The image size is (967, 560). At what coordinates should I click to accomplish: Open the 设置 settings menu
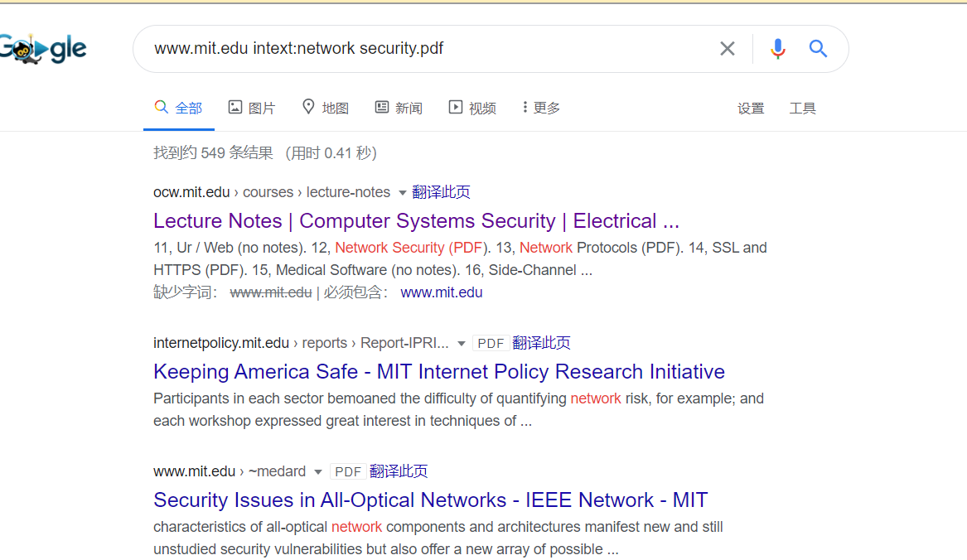pos(751,109)
